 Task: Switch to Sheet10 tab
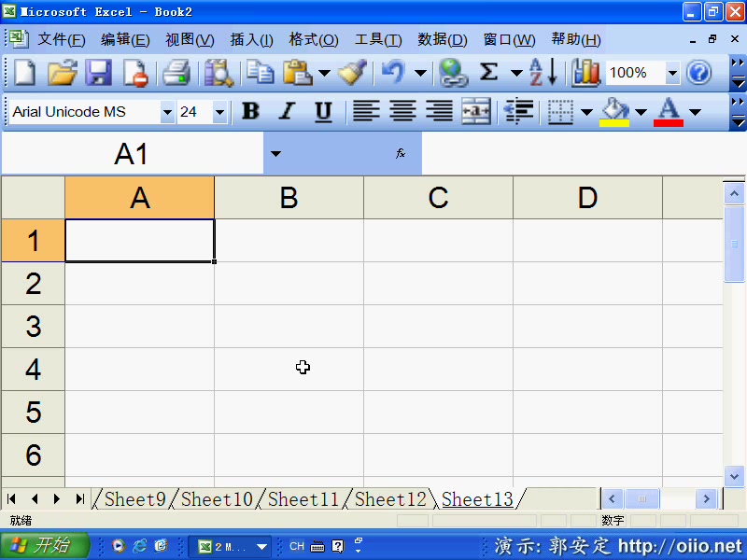tap(216, 499)
